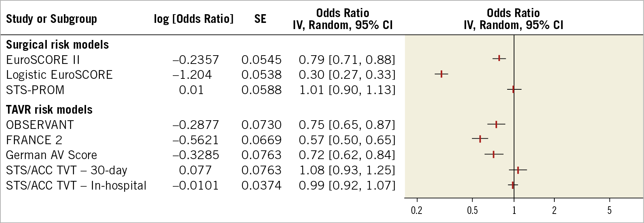This screenshot has height=223, width=644.
Task: Select the Logistic EuroSCORE study name
Action: tap(59, 75)
